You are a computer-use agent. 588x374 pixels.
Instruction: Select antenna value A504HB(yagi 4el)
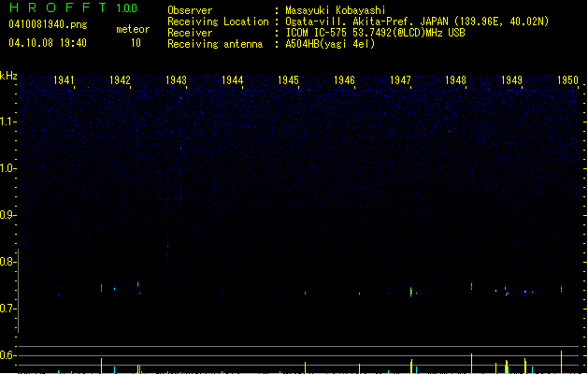tap(330, 44)
